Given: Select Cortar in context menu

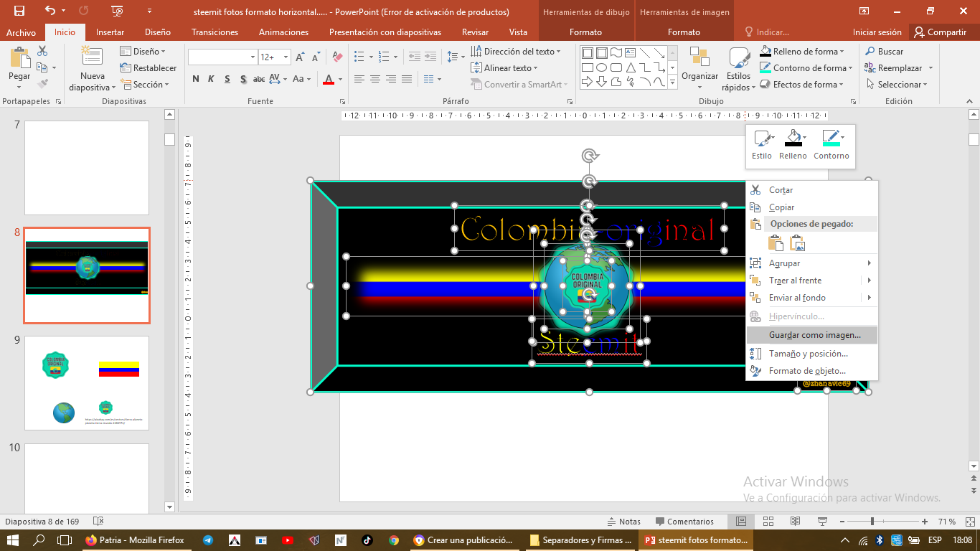Looking at the screenshot, I should (812, 190).
